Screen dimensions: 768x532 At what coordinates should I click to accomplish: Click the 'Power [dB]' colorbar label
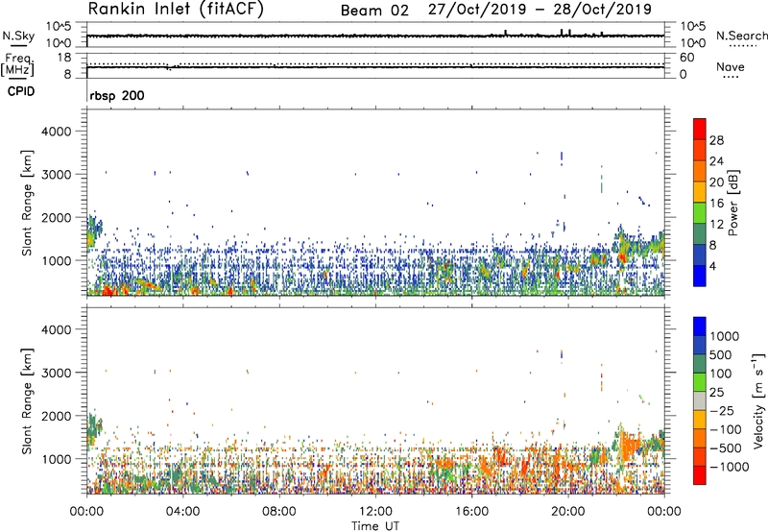(x=733, y=203)
